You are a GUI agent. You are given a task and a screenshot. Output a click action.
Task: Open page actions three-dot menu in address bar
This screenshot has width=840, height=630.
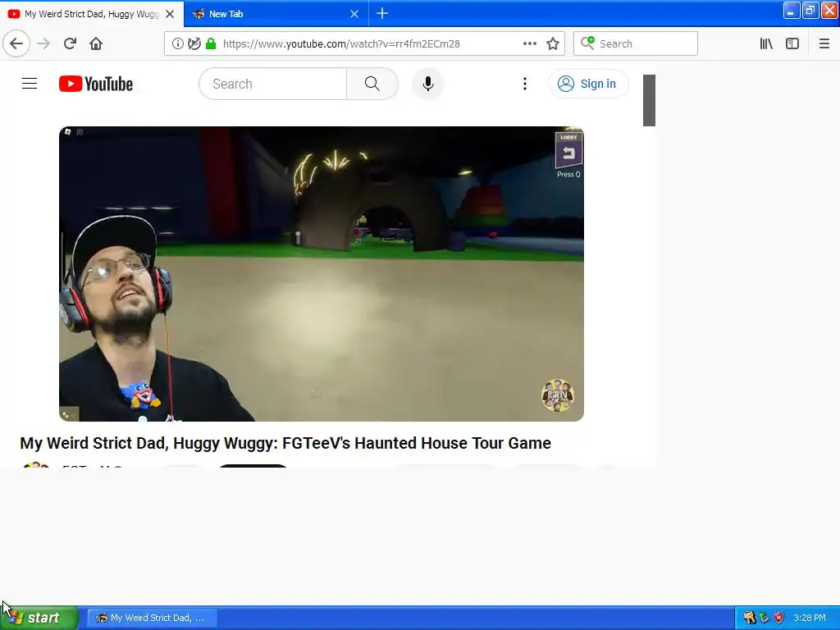point(529,43)
